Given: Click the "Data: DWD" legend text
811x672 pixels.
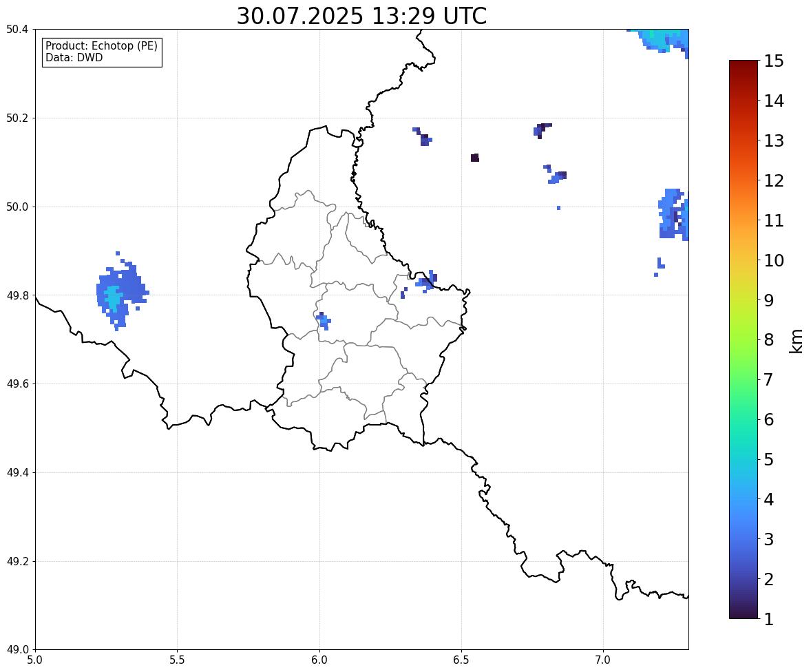Looking at the screenshot, I should 74,57.
